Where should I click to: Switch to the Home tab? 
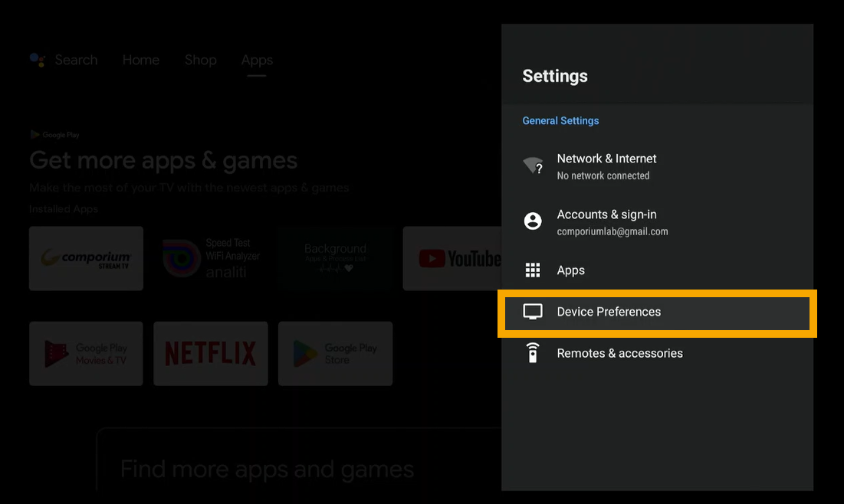[141, 60]
